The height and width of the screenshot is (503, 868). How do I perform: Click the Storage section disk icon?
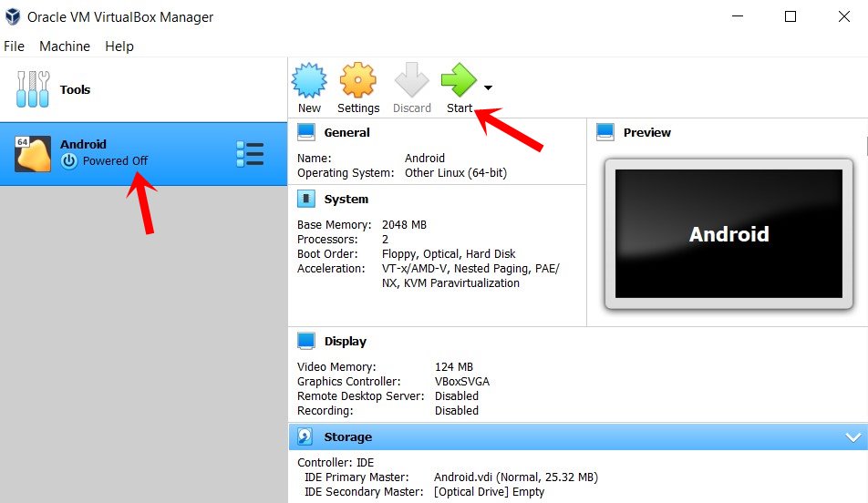305,436
